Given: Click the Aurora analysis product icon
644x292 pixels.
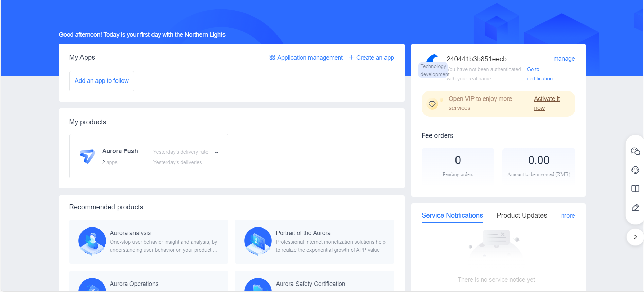Looking at the screenshot, I should (x=92, y=241).
